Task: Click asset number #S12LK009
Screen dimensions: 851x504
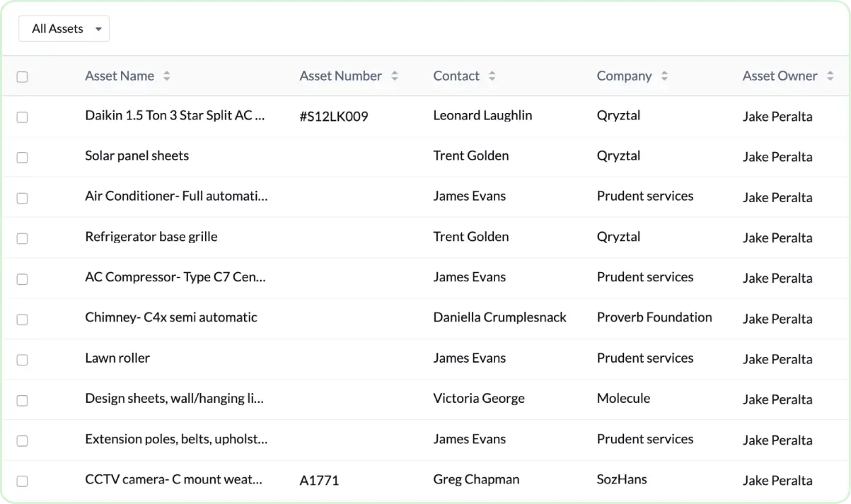Action: (334, 117)
